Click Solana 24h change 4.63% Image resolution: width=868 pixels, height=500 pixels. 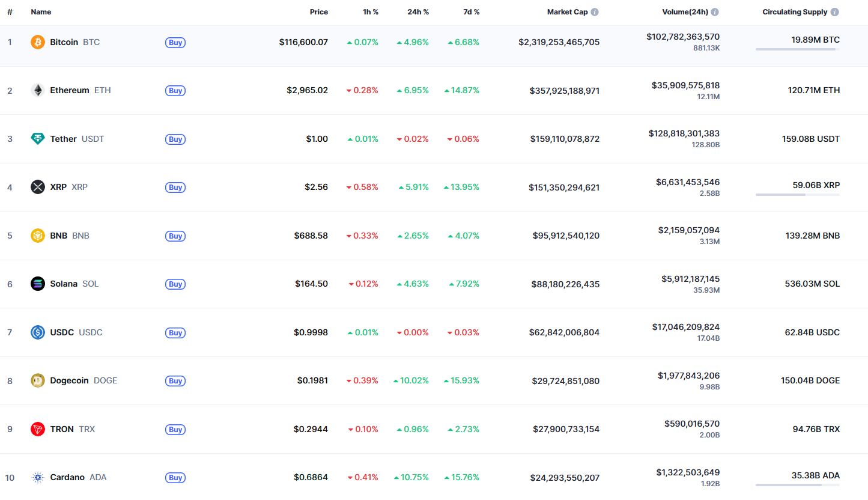tap(413, 284)
